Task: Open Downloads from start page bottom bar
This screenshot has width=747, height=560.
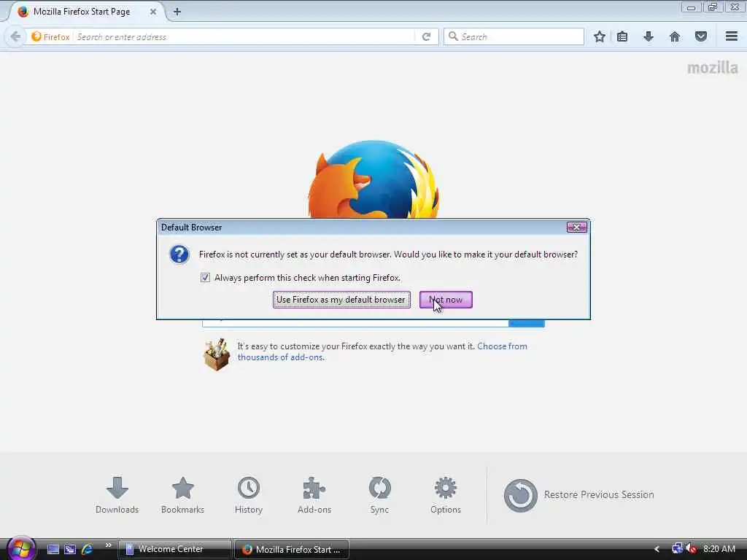Action: tap(117, 495)
